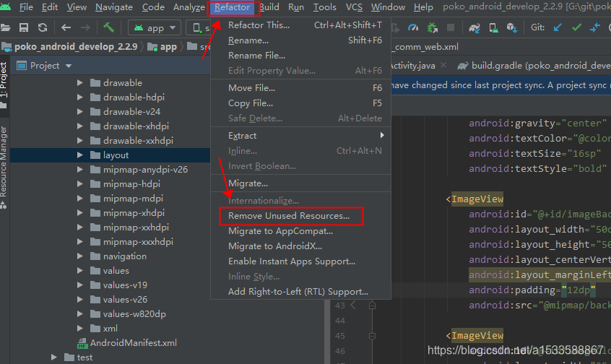Open the Help menu
Viewport: 611px width, 364px height.
423,7
